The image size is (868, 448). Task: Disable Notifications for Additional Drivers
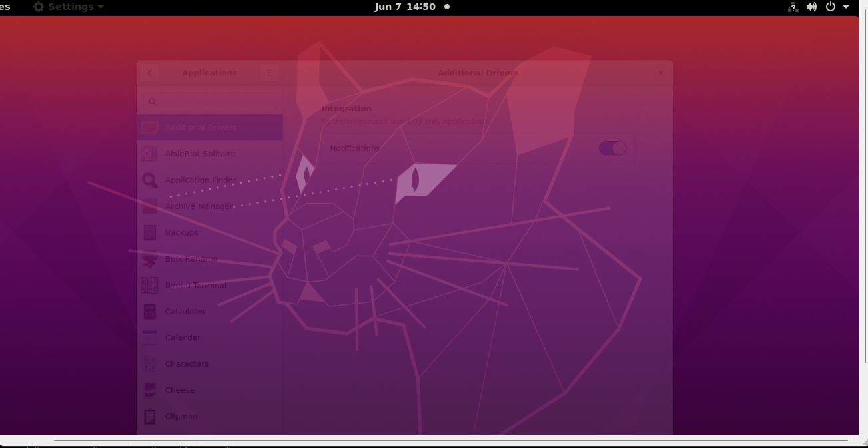coord(612,148)
